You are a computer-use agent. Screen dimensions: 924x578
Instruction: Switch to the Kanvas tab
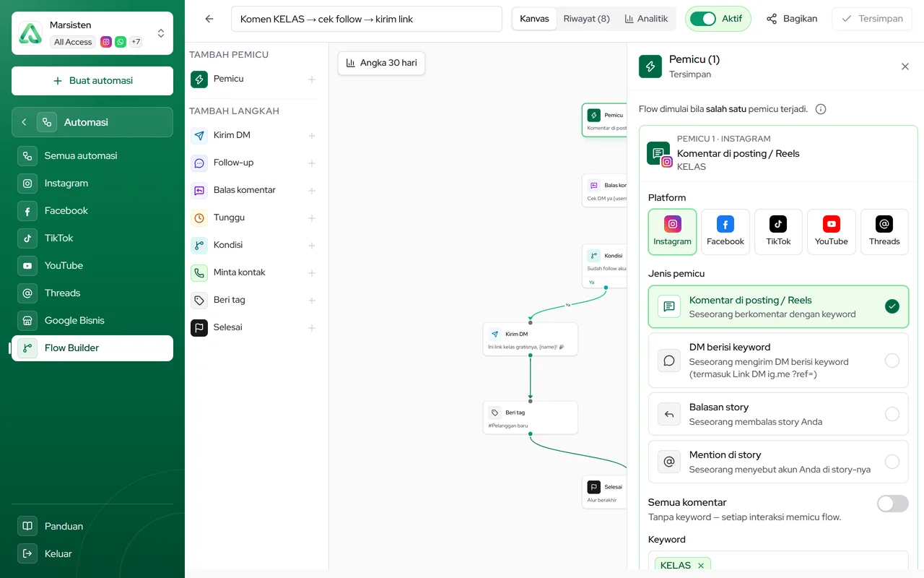click(x=534, y=19)
